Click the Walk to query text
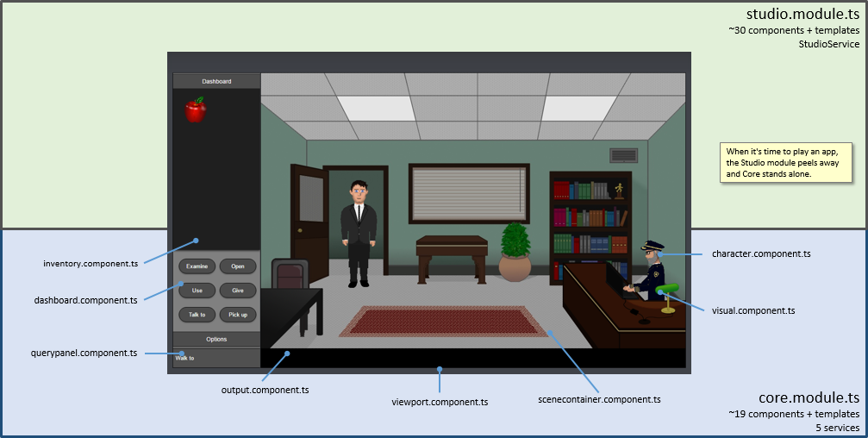 pos(185,359)
